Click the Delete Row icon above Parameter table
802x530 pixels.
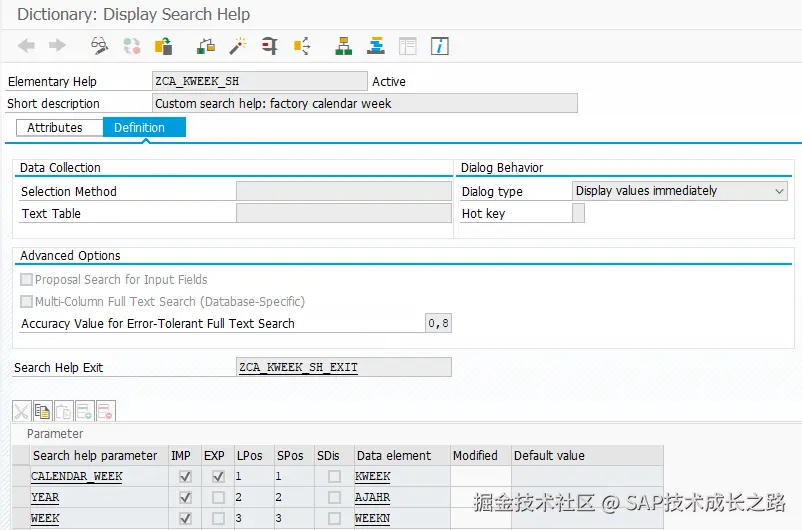(x=105, y=411)
